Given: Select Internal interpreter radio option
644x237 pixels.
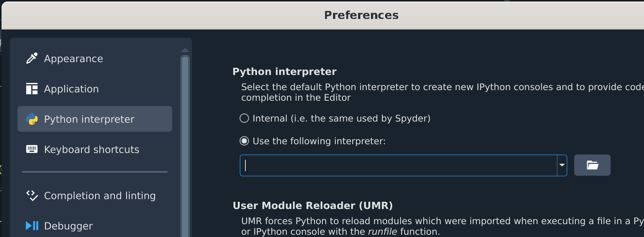Looking at the screenshot, I should click(x=244, y=118).
